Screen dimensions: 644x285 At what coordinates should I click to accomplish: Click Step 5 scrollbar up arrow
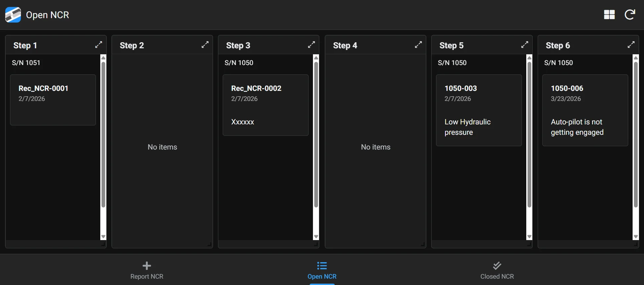pos(529,58)
